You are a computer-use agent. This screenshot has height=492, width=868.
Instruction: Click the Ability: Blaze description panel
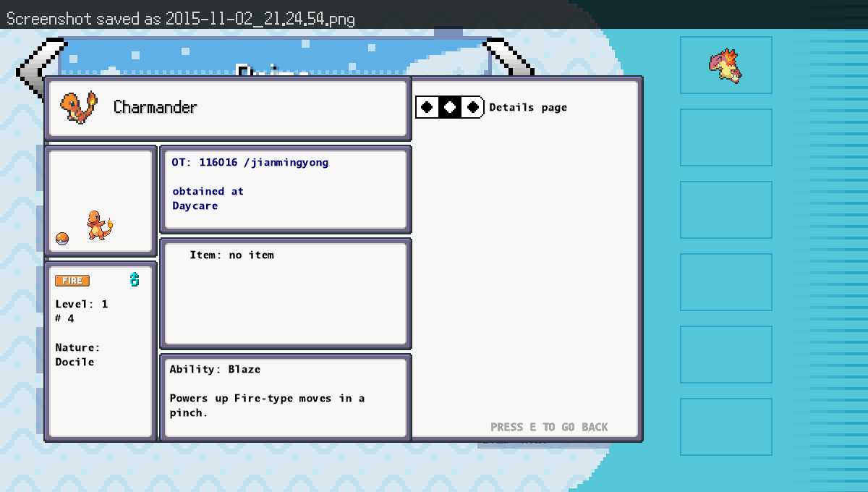[285, 396]
